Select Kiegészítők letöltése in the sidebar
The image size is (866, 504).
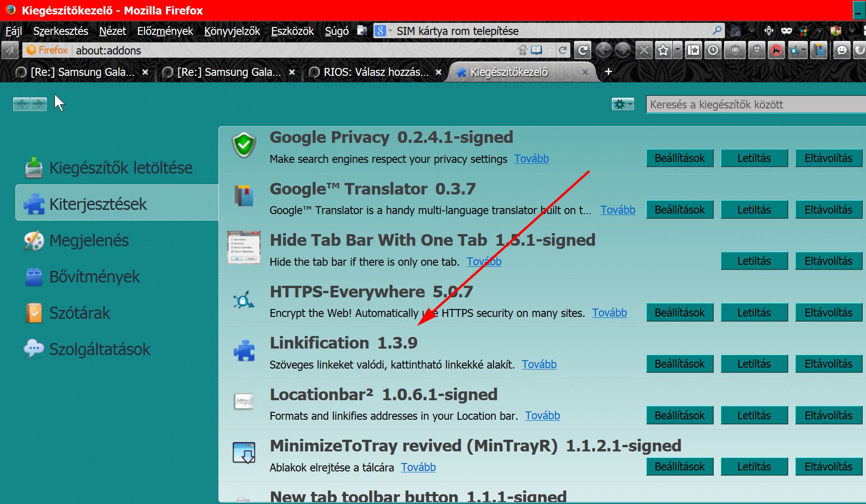pyautogui.click(x=117, y=168)
